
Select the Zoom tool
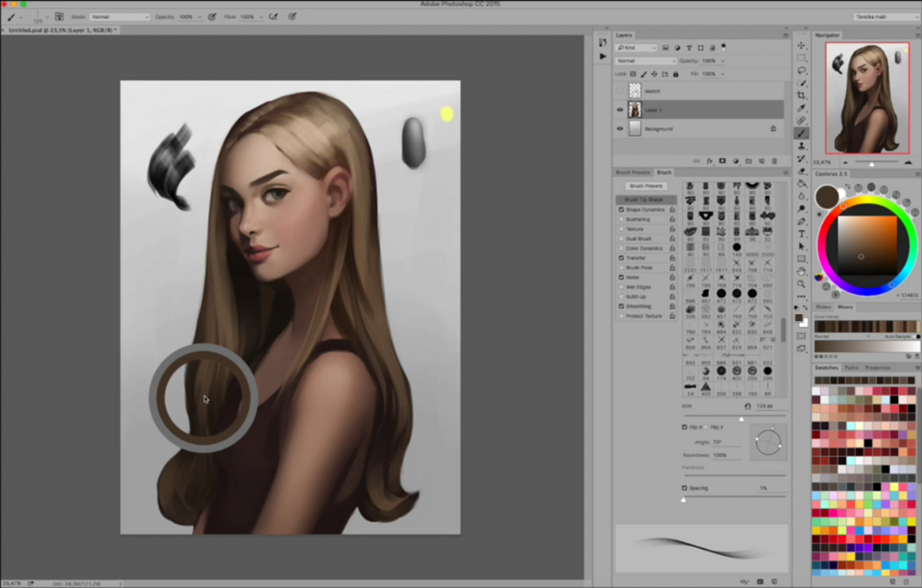[802, 284]
